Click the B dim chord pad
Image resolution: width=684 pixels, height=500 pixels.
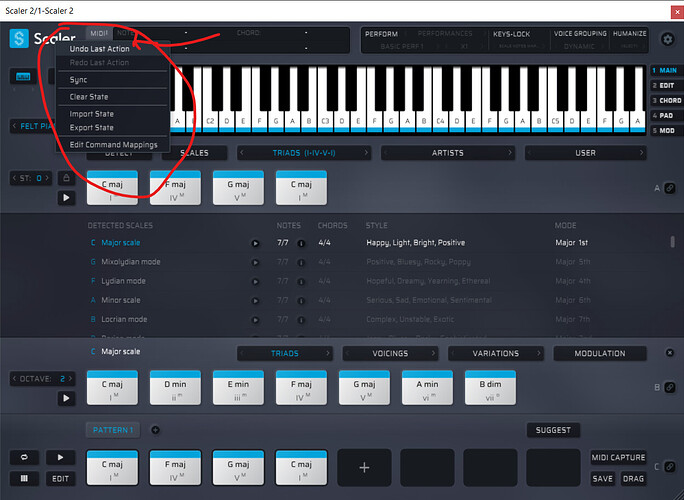[490, 388]
